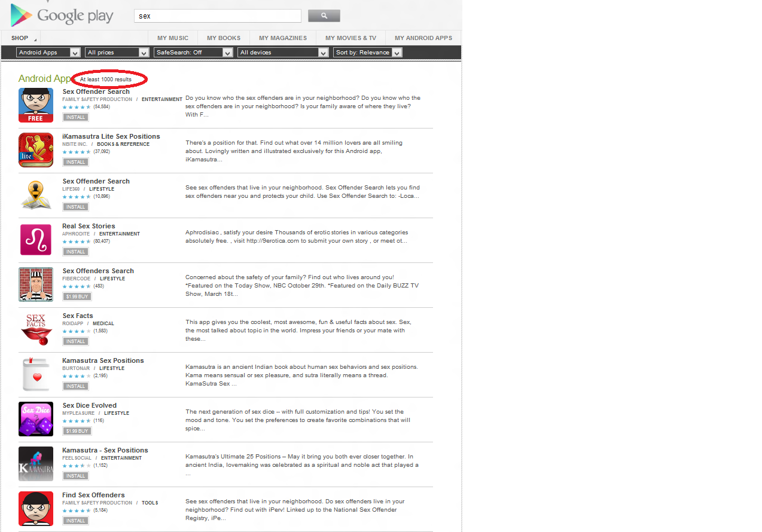Click the Android Apps results heading
The width and height of the screenshot is (762, 532).
[45, 78]
